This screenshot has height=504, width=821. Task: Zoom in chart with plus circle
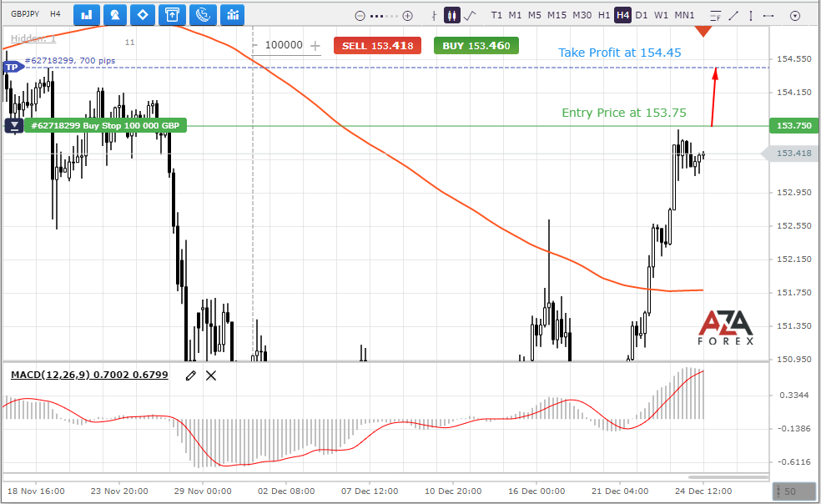(x=407, y=16)
